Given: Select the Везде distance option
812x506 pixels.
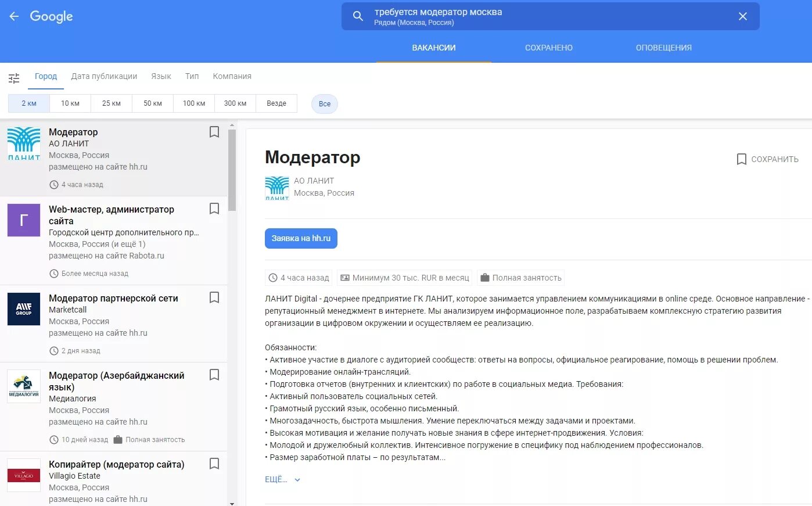Looking at the screenshot, I should 276,103.
